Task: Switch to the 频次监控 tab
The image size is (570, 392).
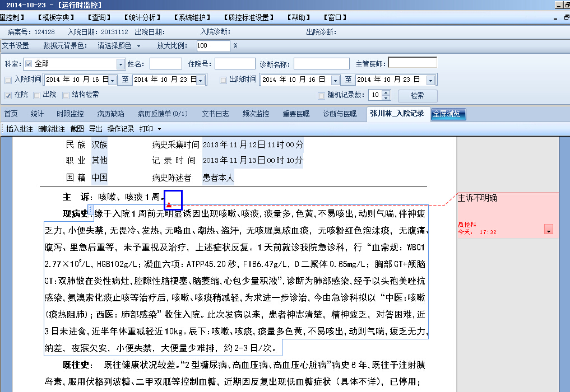Action: 256,114
